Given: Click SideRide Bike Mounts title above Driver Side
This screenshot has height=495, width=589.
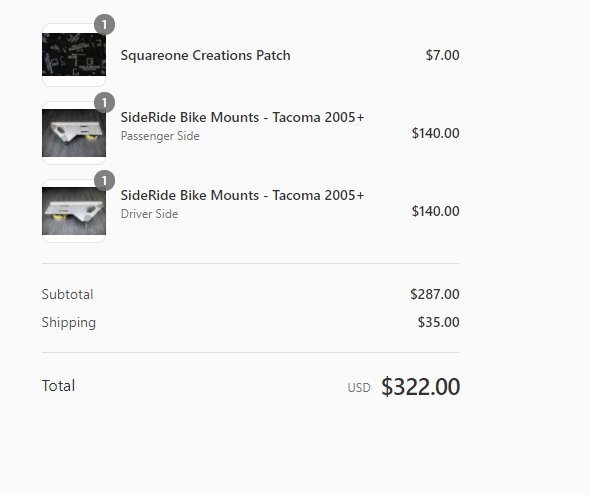Looking at the screenshot, I should (x=242, y=195).
